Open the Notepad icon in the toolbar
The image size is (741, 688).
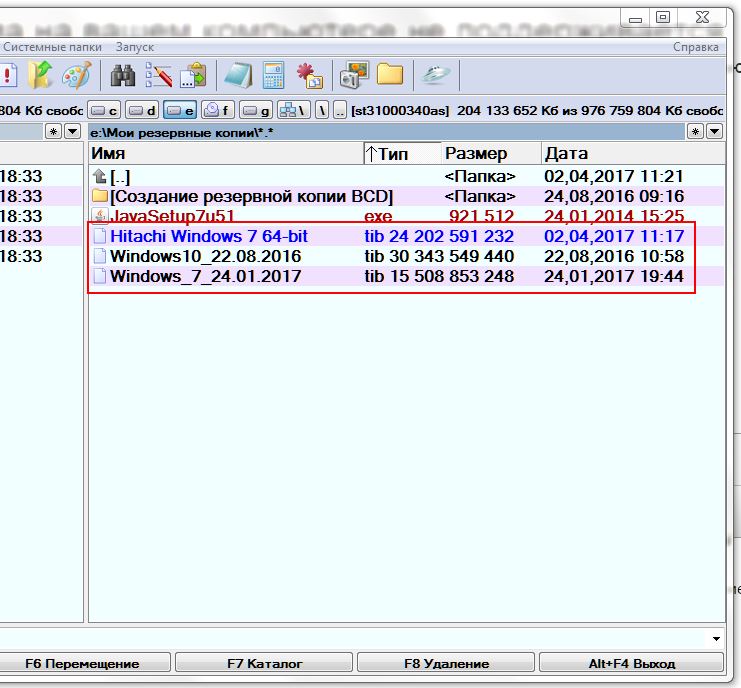238,75
